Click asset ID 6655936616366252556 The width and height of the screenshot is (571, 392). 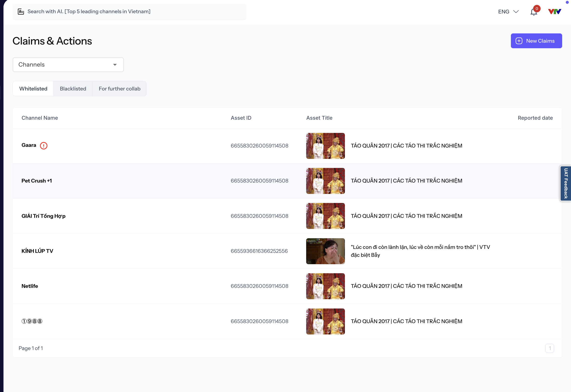tap(259, 251)
